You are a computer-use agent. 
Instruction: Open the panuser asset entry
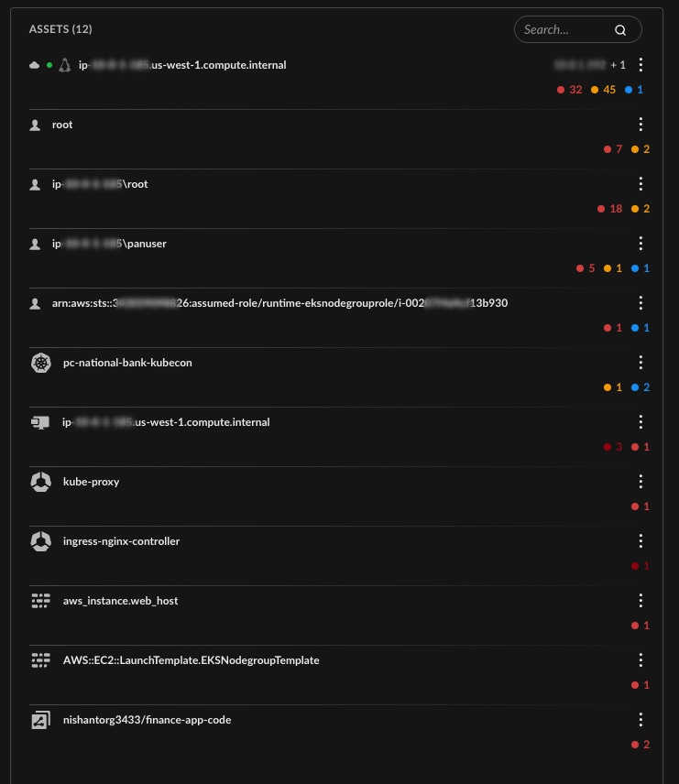click(109, 244)
